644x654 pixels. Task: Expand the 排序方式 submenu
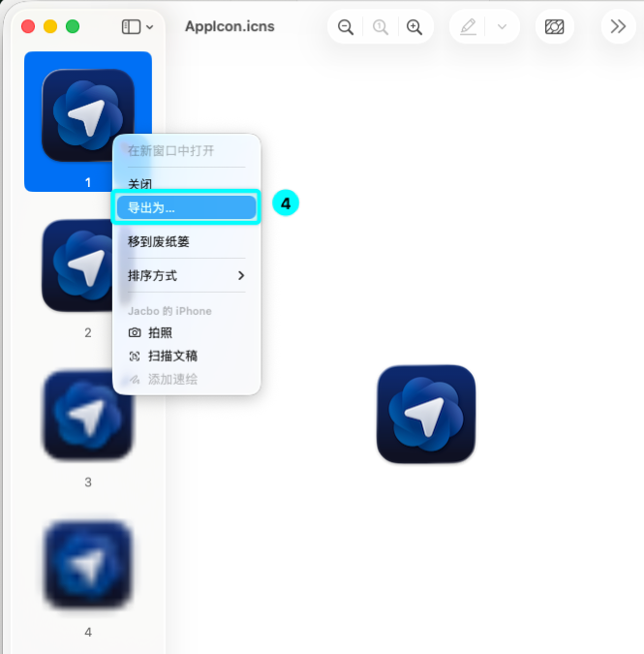pos(186,276)
